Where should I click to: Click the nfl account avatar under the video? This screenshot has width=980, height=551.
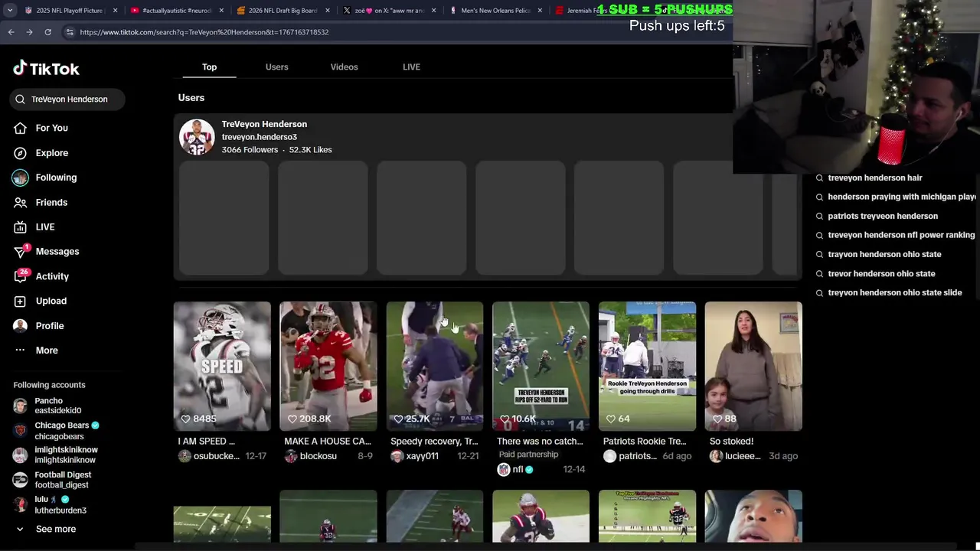(503, 470)
